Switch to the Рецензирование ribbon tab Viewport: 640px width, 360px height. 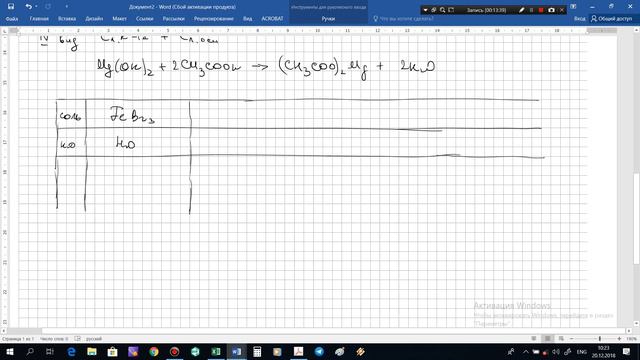213,18
